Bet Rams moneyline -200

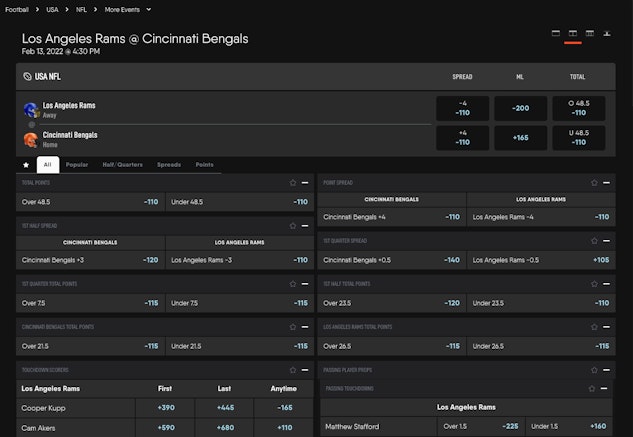click(520, 108)
